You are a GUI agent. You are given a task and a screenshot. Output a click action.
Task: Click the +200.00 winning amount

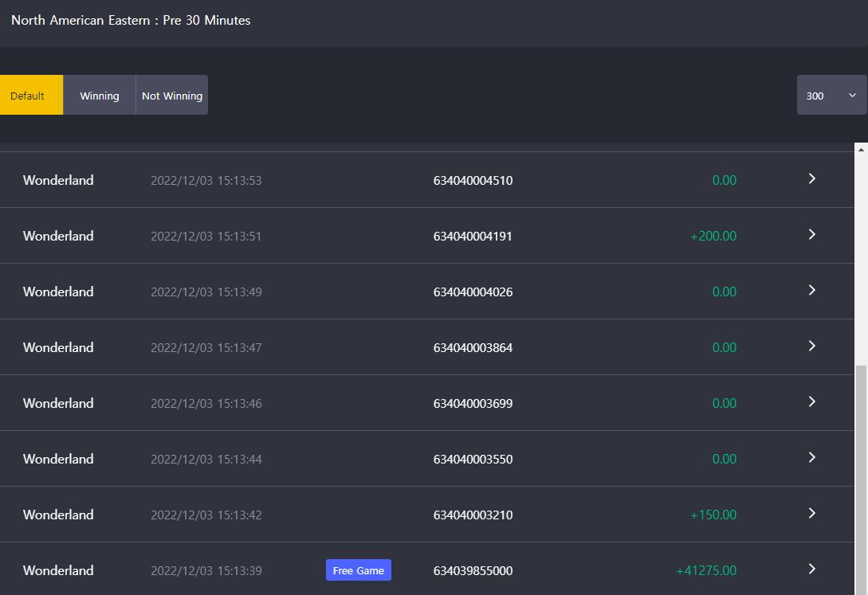[713, 236]
